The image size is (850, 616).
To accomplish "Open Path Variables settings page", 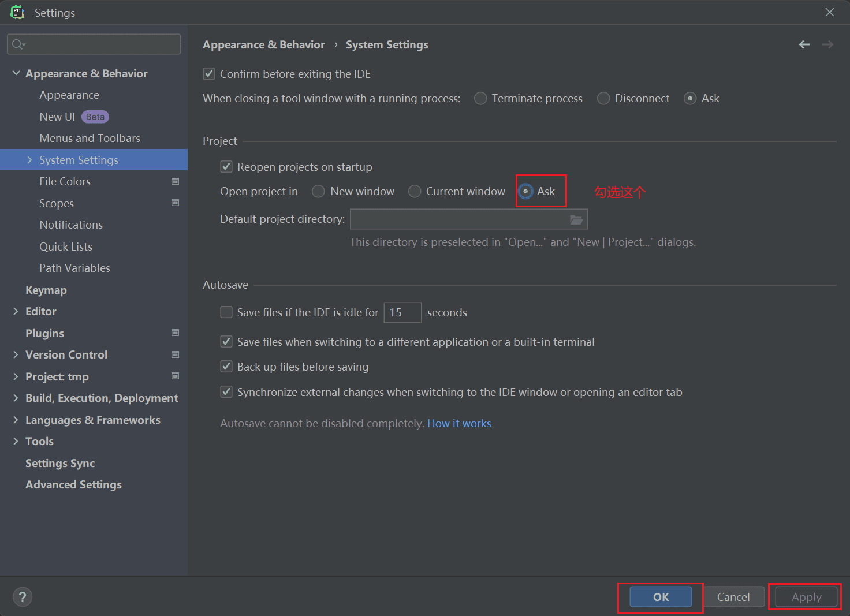I will click(74, 268).
